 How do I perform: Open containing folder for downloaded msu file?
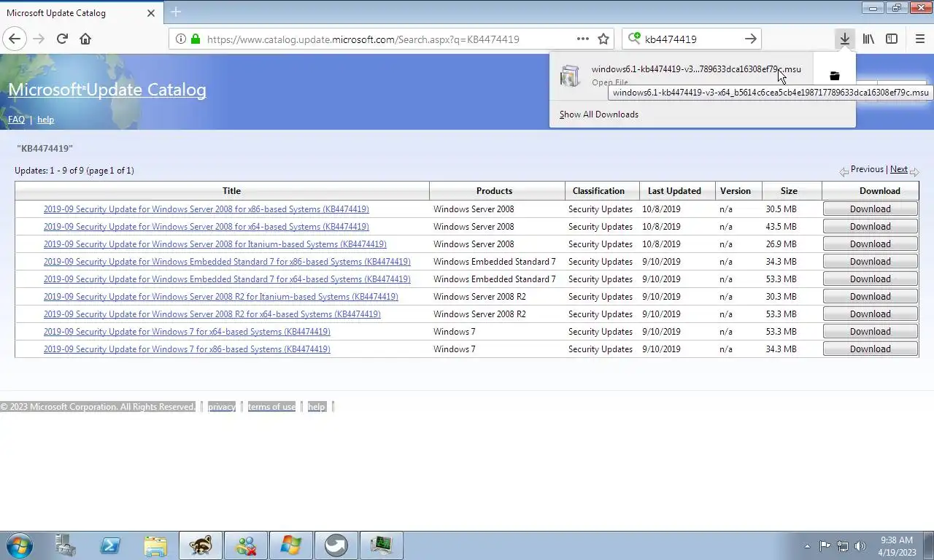[x=835, y=76]
